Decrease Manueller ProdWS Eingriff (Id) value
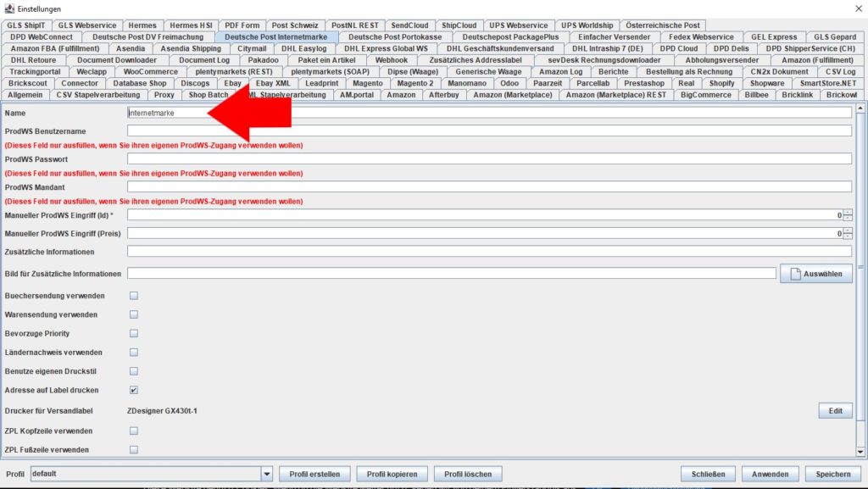868x489 pixels. point(848,218)
